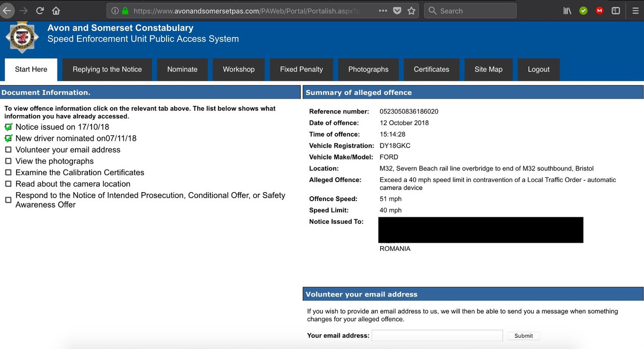
Task: Click the green padlock security icon
Action: pos(125,11)
